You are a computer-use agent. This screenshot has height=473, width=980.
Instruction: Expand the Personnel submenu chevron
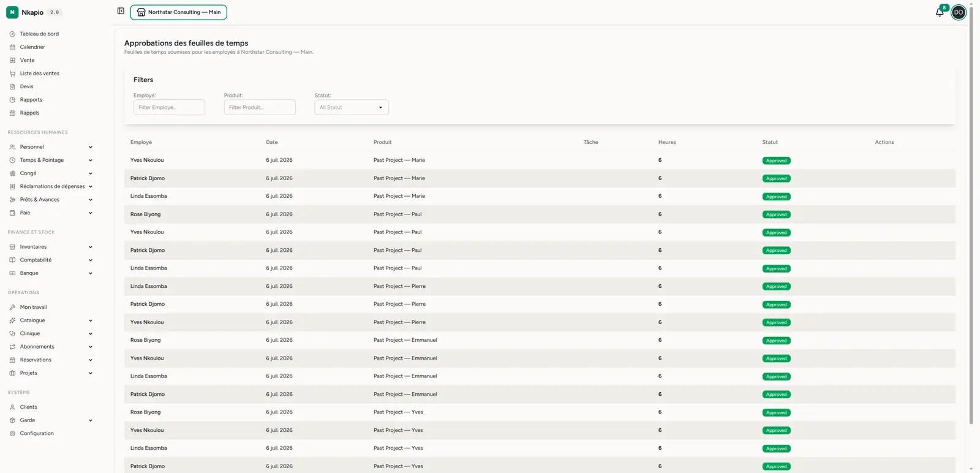point(91,147)
